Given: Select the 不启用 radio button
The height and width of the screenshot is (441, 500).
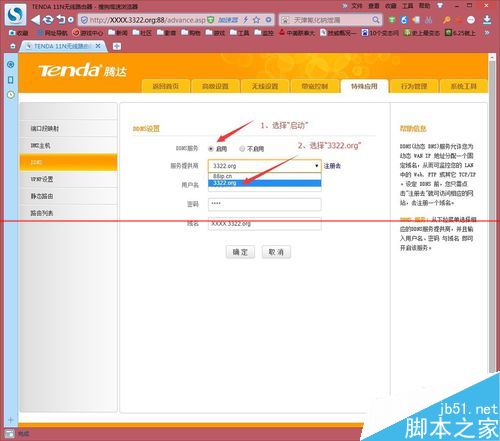Looking at the screenshot, I should (x=242, y=149).
